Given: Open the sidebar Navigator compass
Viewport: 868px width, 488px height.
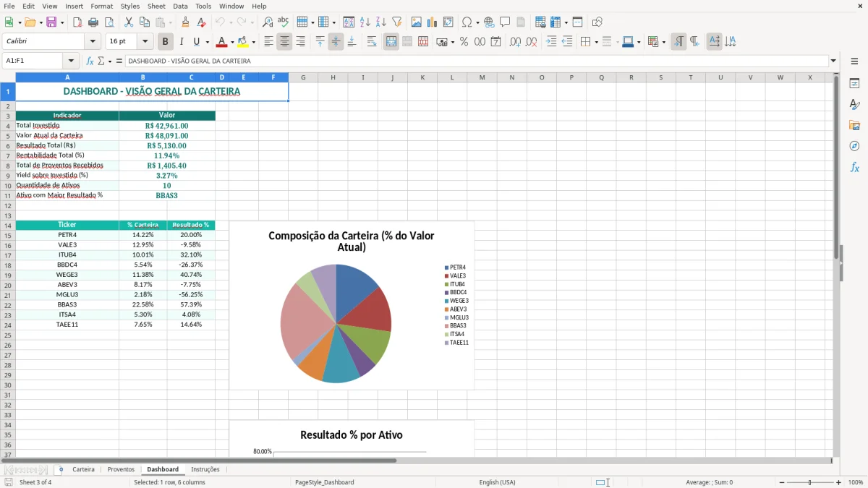Looking at the screenshot, I should [854, 146].
